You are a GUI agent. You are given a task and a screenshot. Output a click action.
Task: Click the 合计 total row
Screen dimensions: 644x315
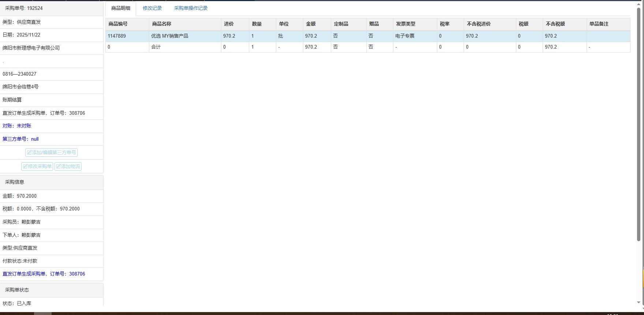(156, 47)
